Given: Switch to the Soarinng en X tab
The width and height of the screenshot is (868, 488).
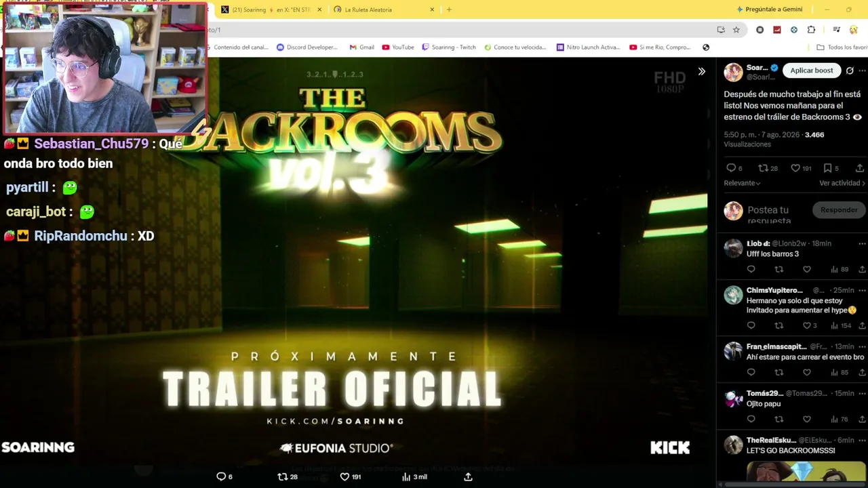Looking at the screenshot, I should pyautogui.click(x=271, y=9).
